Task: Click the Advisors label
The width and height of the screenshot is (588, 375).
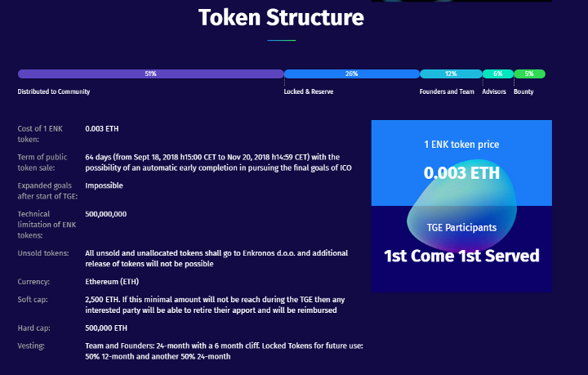Action: pyautogui.click(x=493, y=92)
